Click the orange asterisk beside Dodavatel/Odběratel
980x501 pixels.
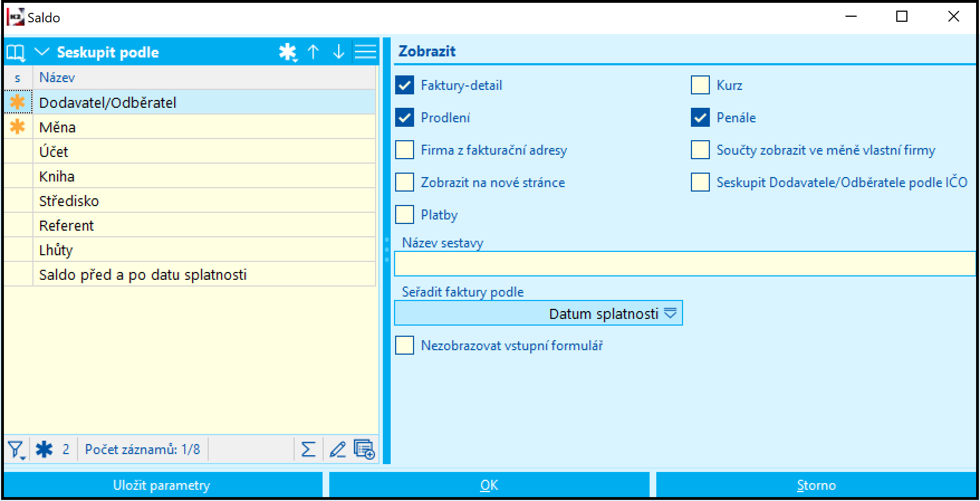(18, 102)
